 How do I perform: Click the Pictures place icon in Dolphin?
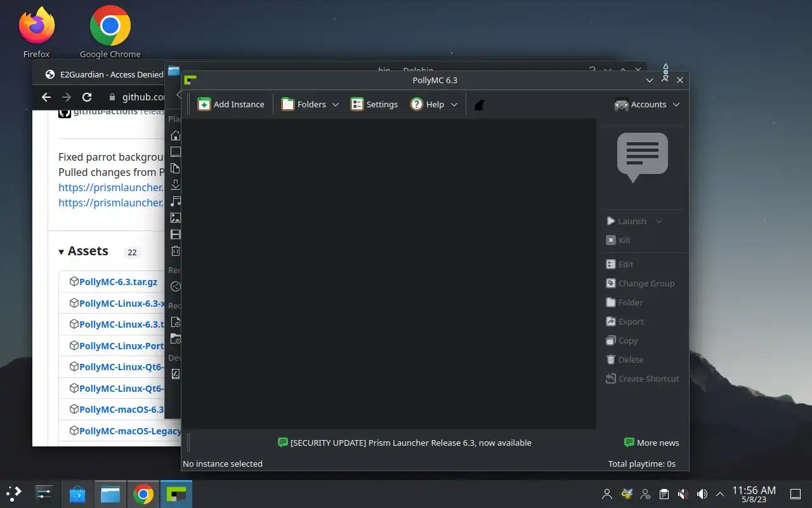coord(176,218)
